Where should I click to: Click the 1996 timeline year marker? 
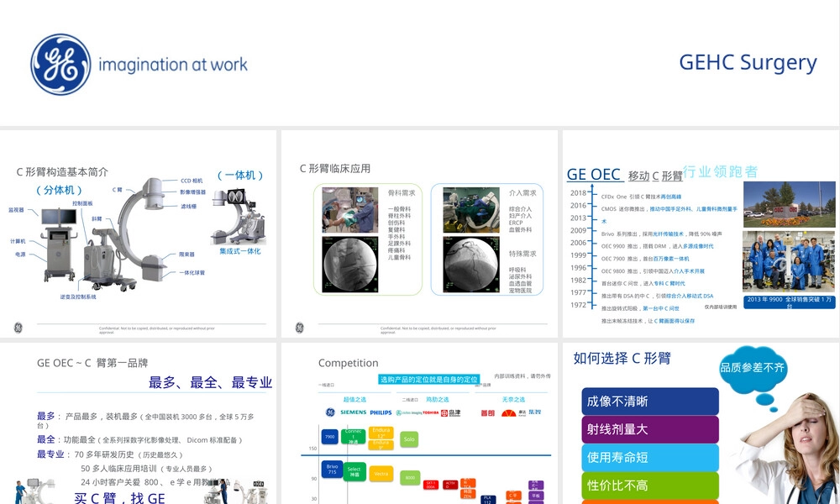pyautogui.click(x=578, y=268)
